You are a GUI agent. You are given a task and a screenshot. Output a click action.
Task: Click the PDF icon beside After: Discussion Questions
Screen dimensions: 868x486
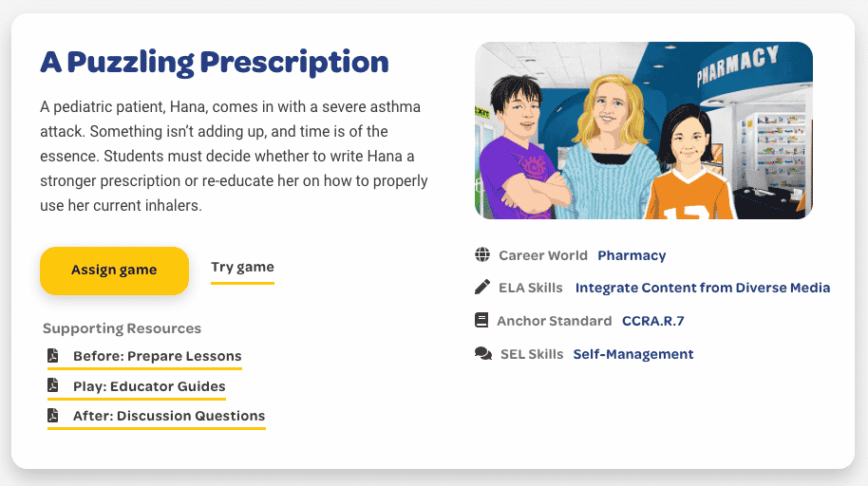53,415
